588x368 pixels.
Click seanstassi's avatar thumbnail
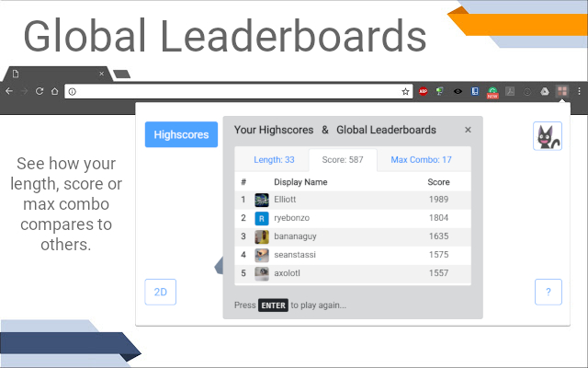pyautogui.click(x=262, y=255)
